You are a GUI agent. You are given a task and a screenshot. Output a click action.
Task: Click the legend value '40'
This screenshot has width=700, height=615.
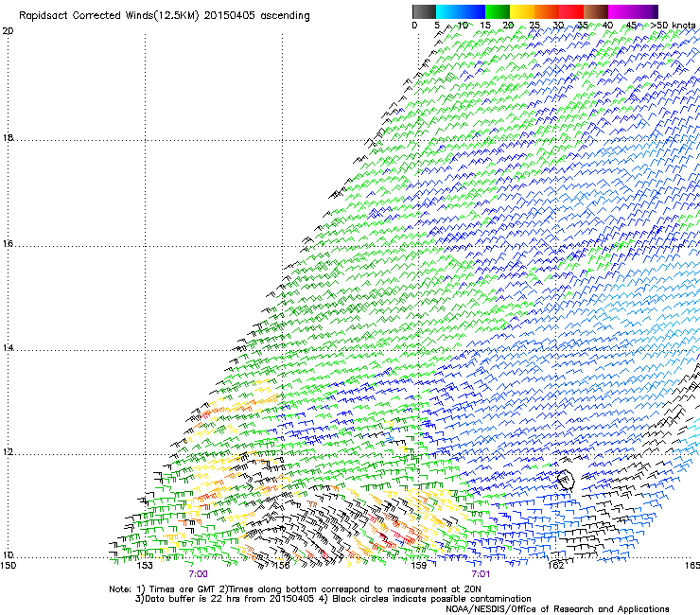tap(607, 26)
